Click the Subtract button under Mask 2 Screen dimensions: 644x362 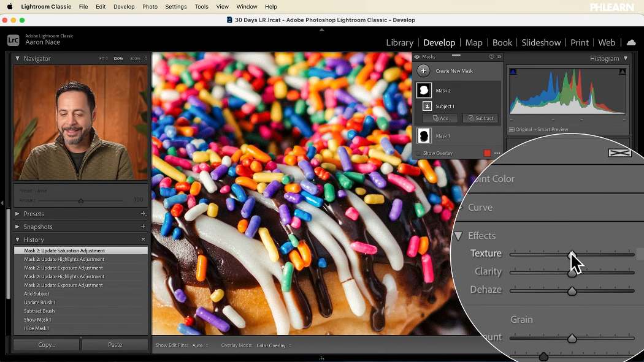(x=480, y=118)
